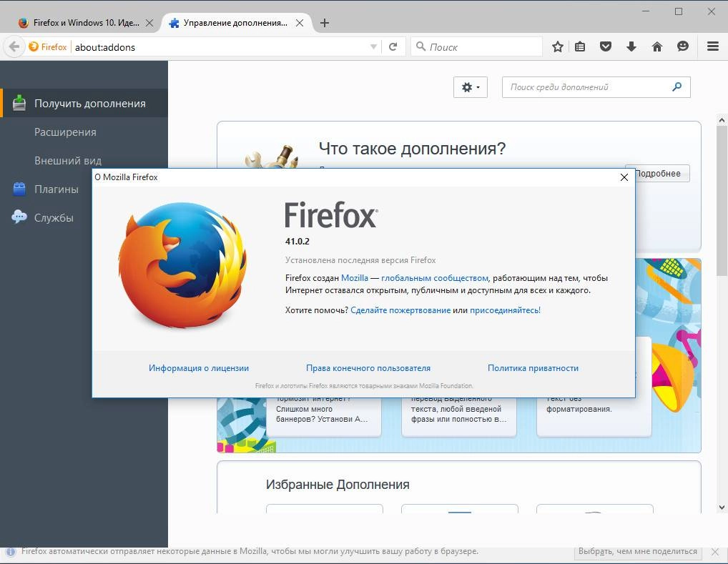728x564 pixels.
Task: Click the Firefox globe logo image
Action: click(183, 265)
